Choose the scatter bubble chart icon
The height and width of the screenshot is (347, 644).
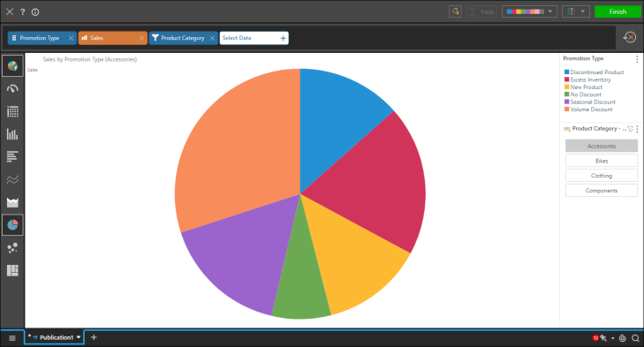click(12, 247)
